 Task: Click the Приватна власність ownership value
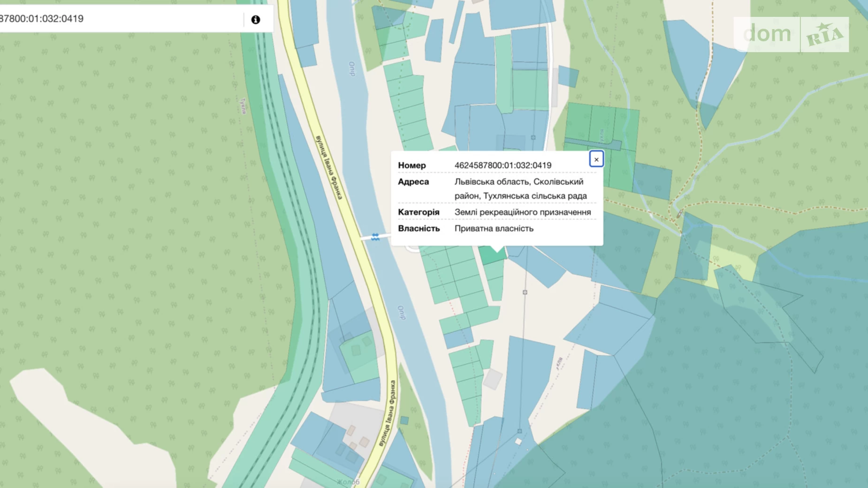coord(494,229)
